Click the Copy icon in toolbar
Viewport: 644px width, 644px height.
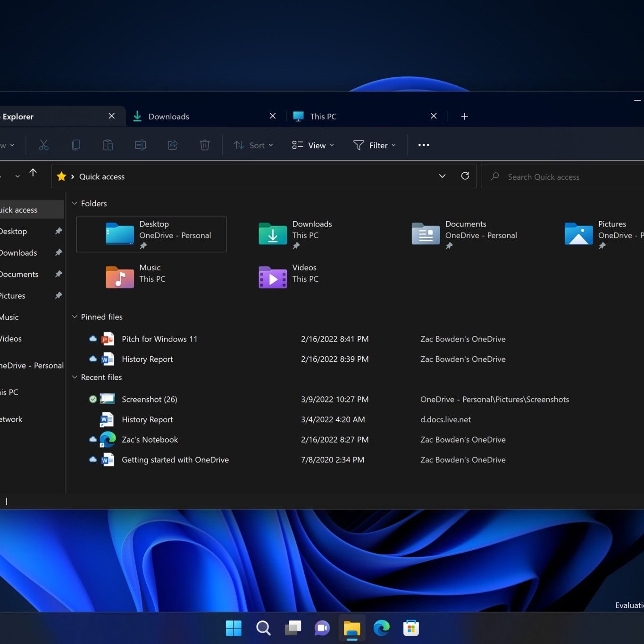point(76,145)
